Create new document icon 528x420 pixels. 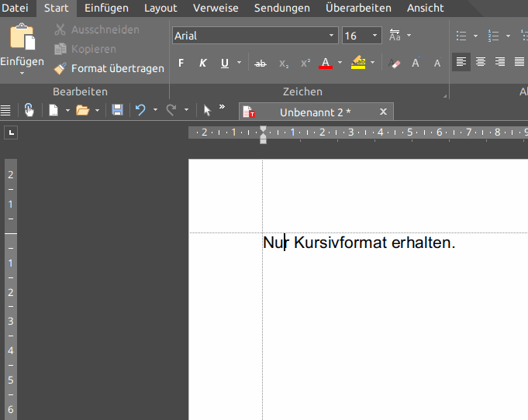pos(53,110)
